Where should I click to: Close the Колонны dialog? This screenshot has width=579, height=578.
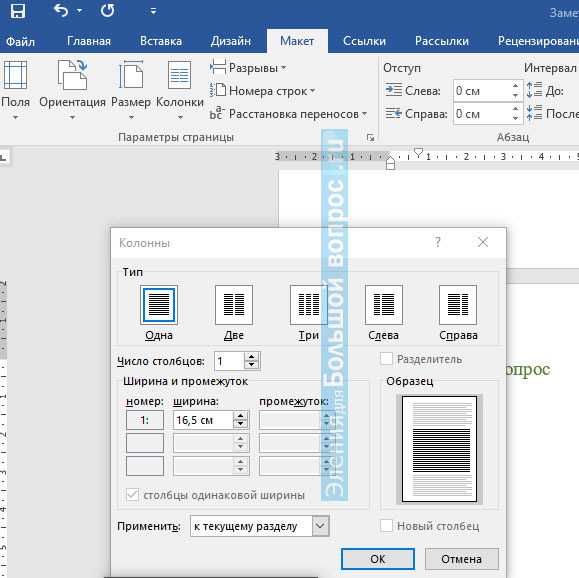click(483, 242)
